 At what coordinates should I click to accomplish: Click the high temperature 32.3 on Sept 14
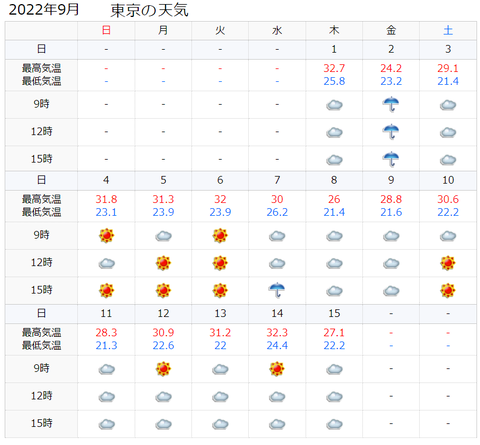(x=277, y=332)
